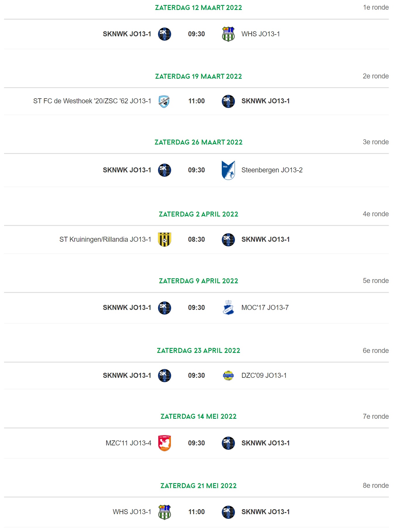Screen dimensions: 397x532
Task: Click the DZC'09 club logo
Action: (228, 375)
